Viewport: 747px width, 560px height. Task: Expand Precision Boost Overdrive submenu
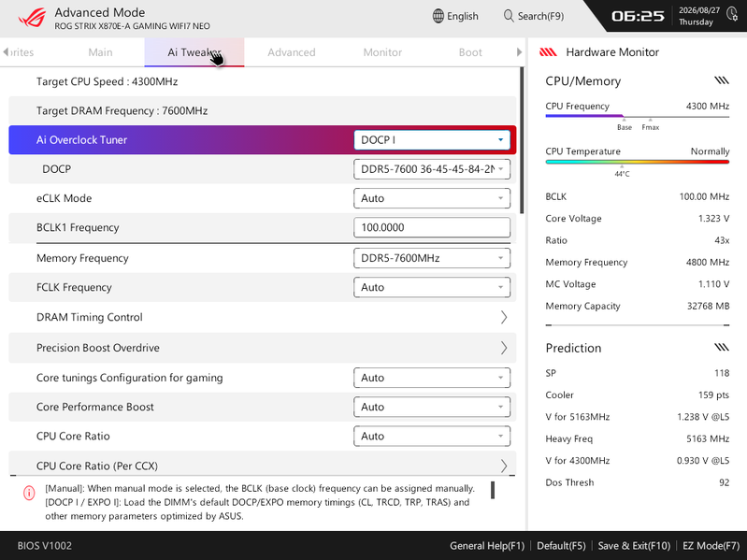[x=262, y=348]
